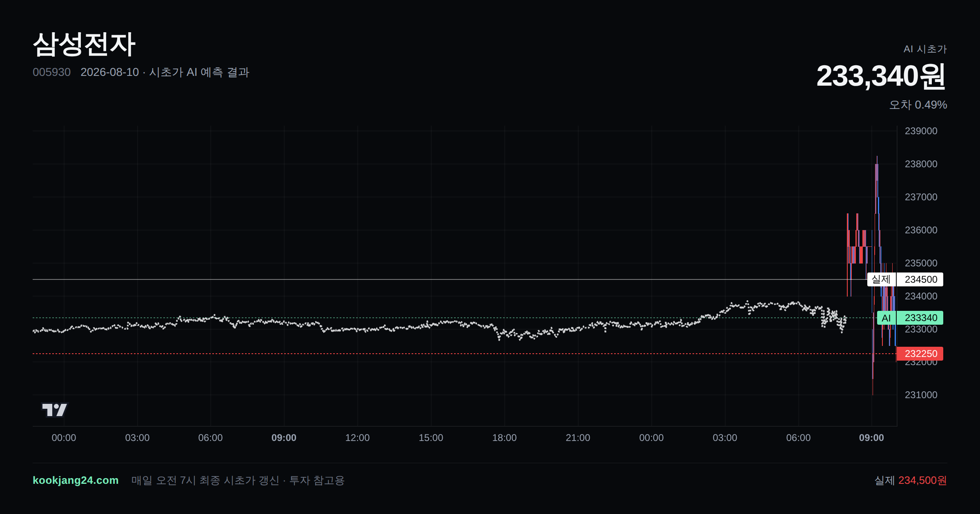Click the AI 시초가 heading label
The height and width of the screenshot is (514, 980).
tap(925, 49)
